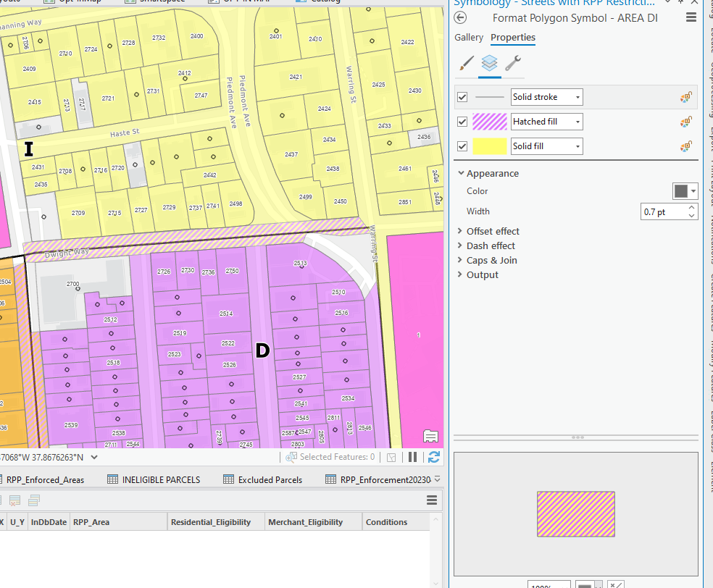713x588 pixels.
Task: Open the stroke Color picker swatch
Action: point(685,191)
